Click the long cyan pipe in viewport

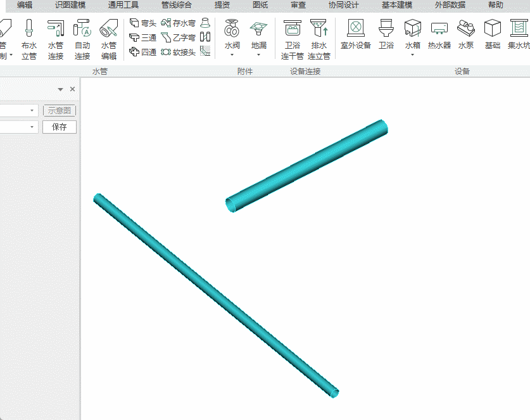click(x=215, y=295)
